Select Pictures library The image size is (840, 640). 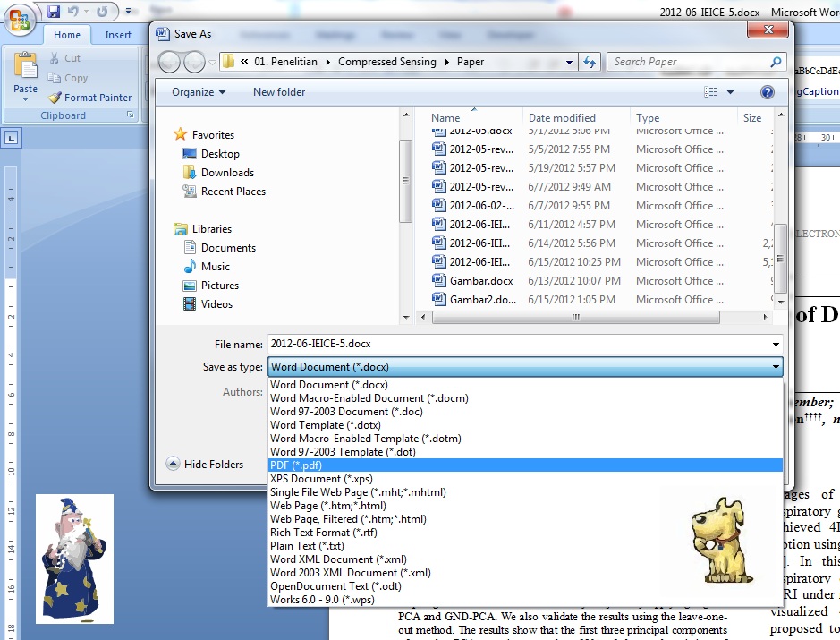coord(210,286)
